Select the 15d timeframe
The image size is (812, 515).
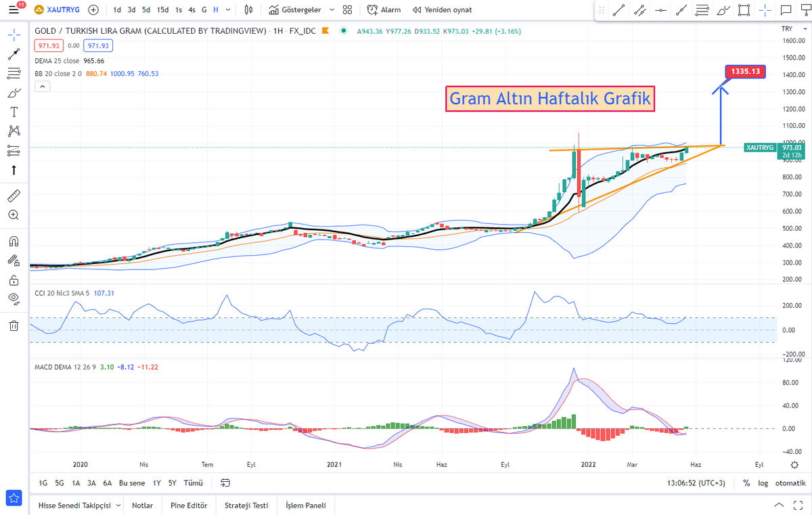(163, 10)
